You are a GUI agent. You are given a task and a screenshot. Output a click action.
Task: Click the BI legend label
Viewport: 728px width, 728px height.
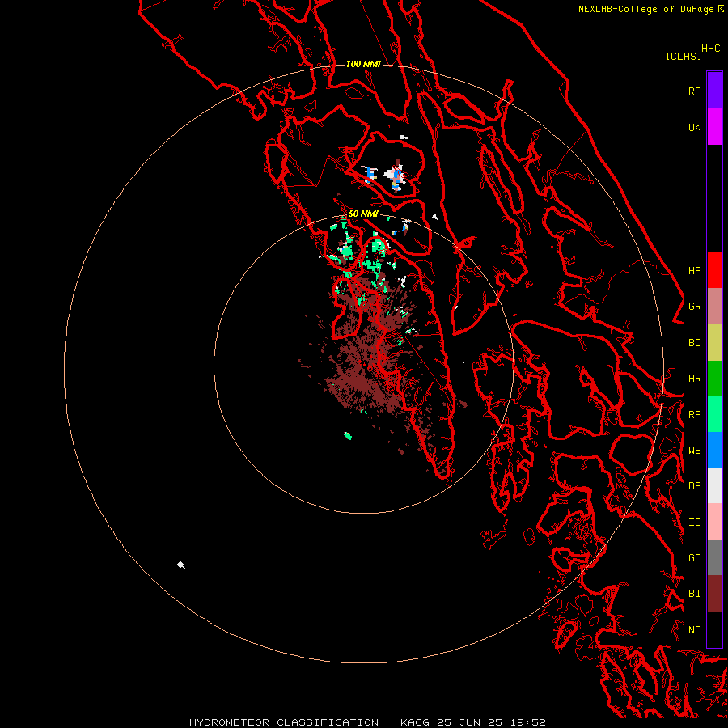[x=694, y=594]
